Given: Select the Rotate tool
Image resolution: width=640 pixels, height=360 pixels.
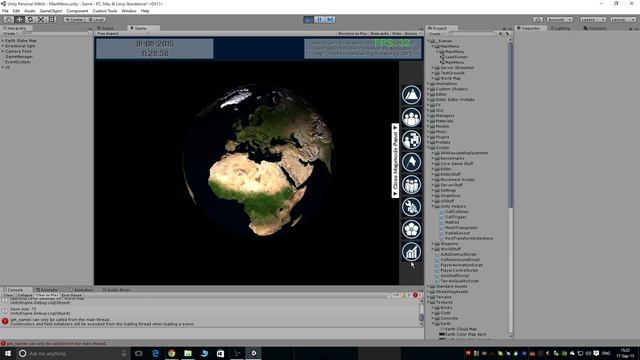Looking at the screenshot, I should pyautogui.click(x=30, y=20).
